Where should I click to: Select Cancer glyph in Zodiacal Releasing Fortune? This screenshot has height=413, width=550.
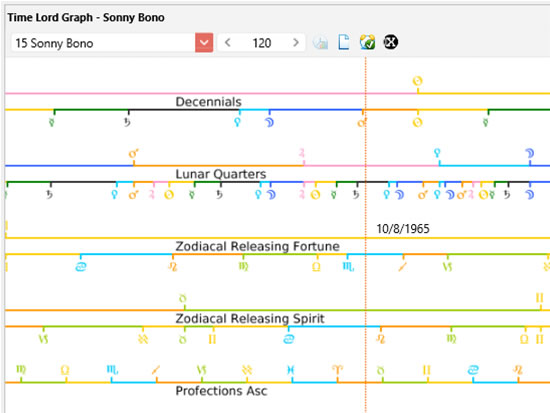pyautogui.click(x=81, y=267)
